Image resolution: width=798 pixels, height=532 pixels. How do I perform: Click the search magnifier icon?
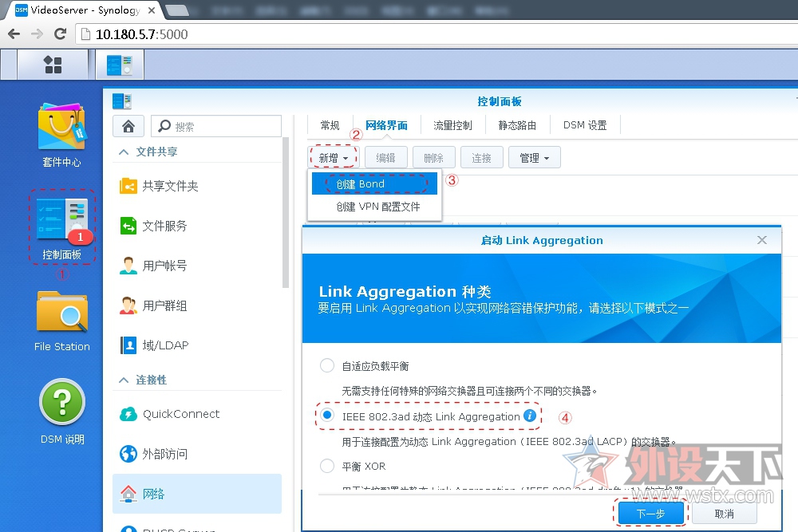pos(164,126)
